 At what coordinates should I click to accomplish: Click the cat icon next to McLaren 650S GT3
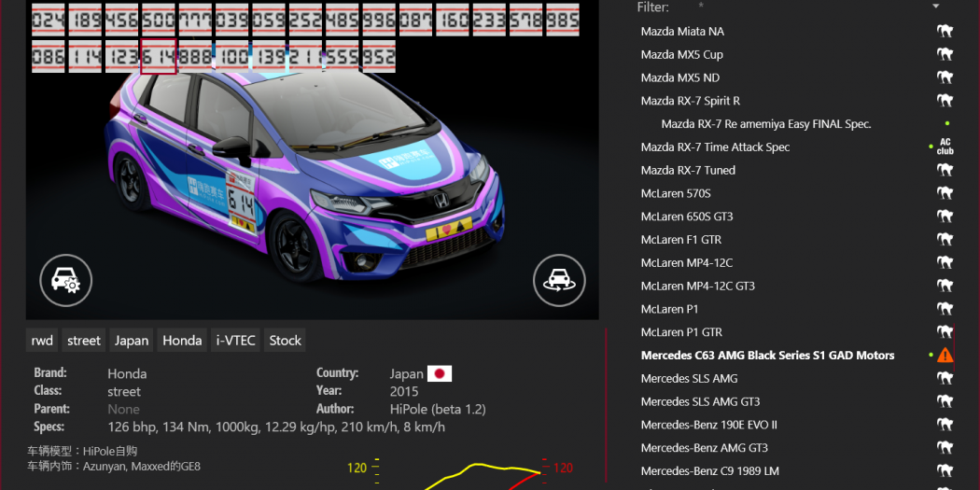945,217
